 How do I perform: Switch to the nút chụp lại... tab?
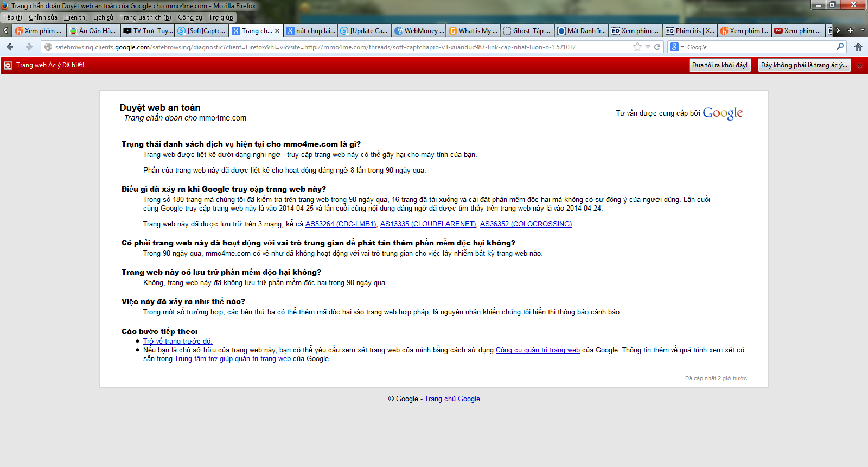pos(310,31)
